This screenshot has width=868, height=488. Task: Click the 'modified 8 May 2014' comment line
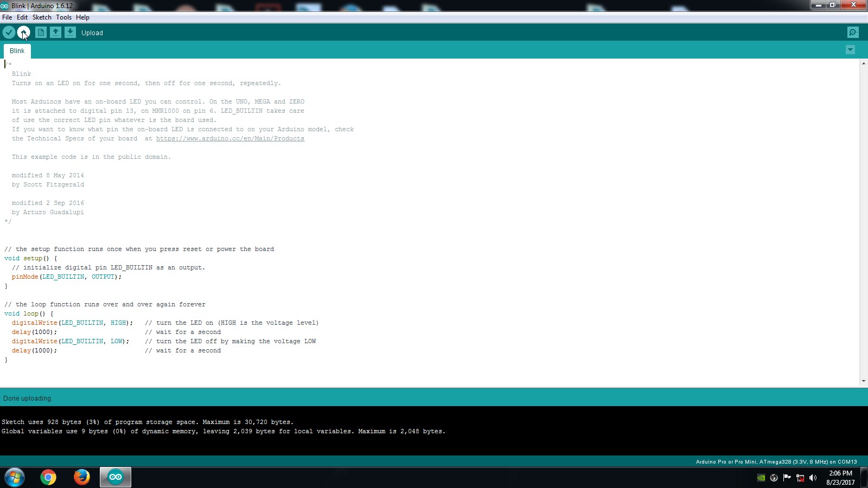pyautogui.click(x=48, y=176)
